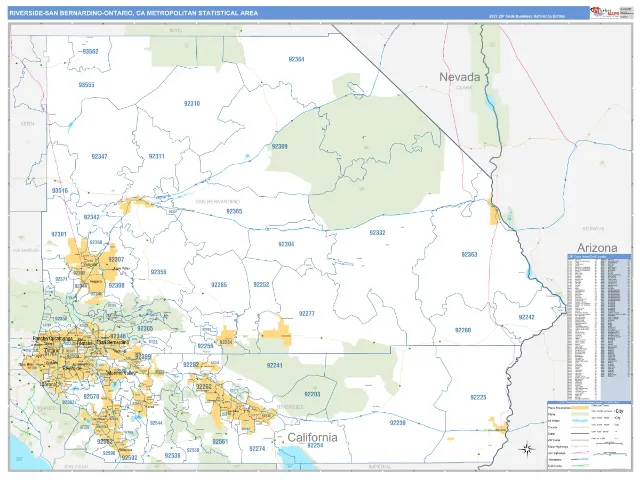The height and width of the screenshot is (480, 640).
Task: Click ZIP code label 92301
Action: (x=59, y=234)
